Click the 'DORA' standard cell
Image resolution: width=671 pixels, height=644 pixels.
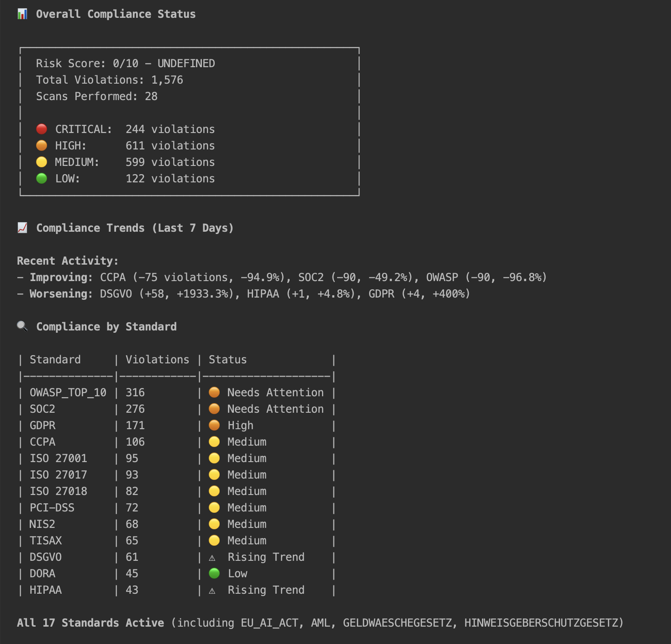[42, 574]
